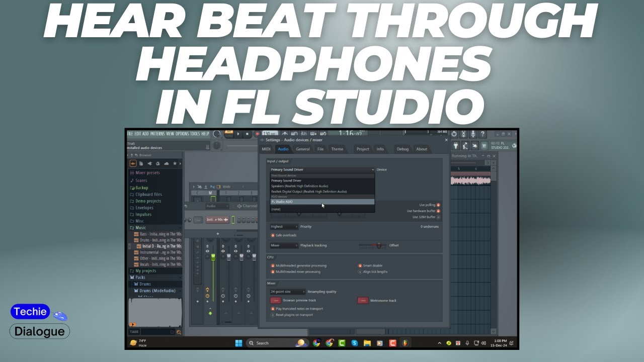The width and height of the screenshot is (644, 362).
Task: Open File Explorer from Windows taskbar
Action: coord(367,343)
